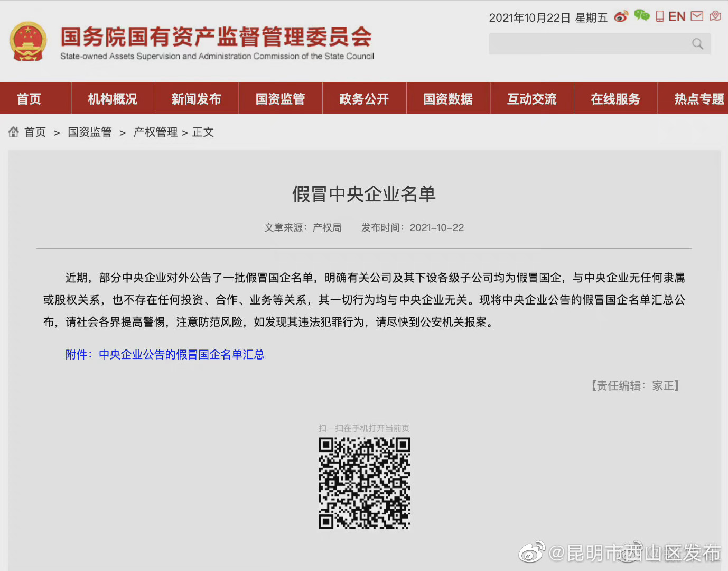The height and width of the screenshot is (571, 728).
Task: Open the site map icon
Action: [x=715, y=16]
